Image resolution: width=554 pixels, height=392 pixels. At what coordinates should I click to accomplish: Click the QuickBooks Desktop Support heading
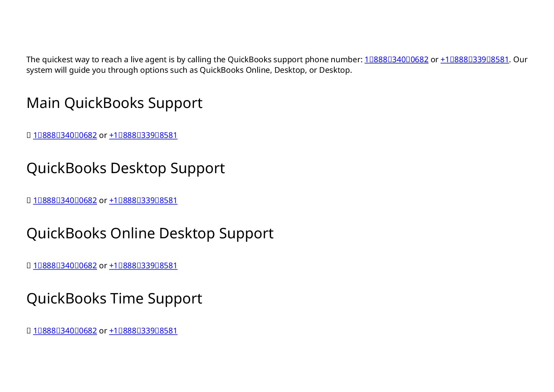pos(126,168)
